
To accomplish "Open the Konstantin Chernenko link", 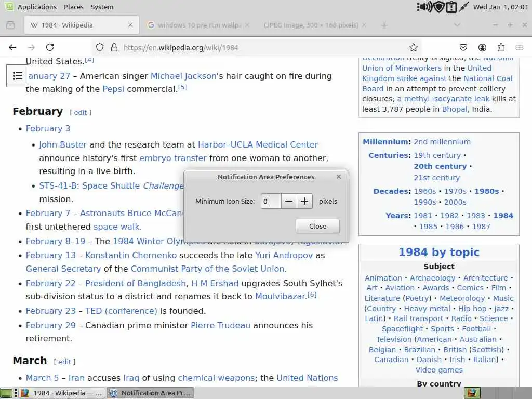I will (131, 255).
